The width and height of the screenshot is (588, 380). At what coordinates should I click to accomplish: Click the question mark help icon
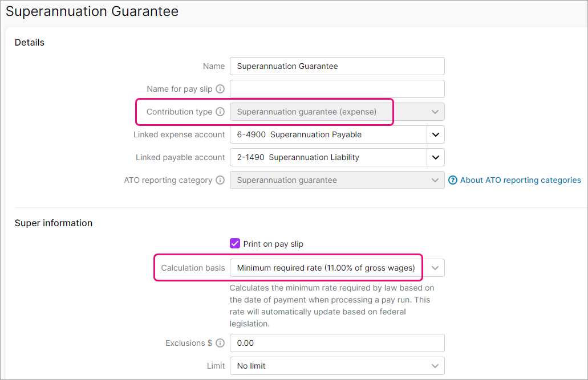point(453,180)
